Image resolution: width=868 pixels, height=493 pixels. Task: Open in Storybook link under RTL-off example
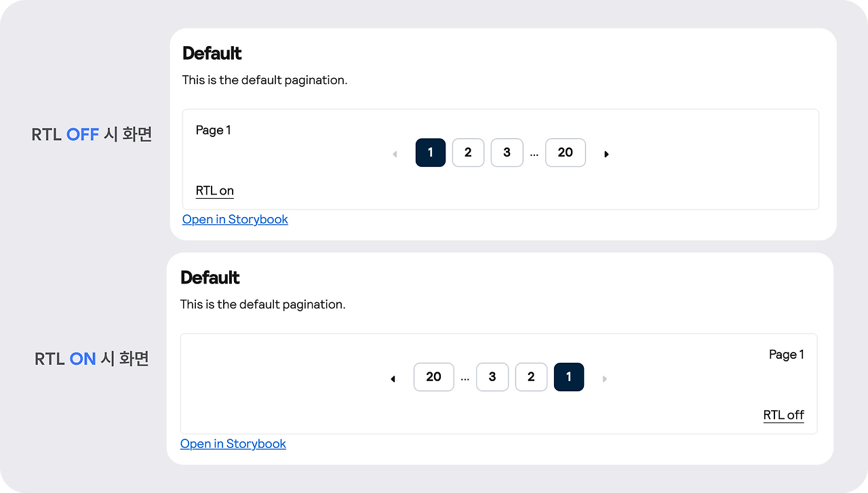[235, 219]
